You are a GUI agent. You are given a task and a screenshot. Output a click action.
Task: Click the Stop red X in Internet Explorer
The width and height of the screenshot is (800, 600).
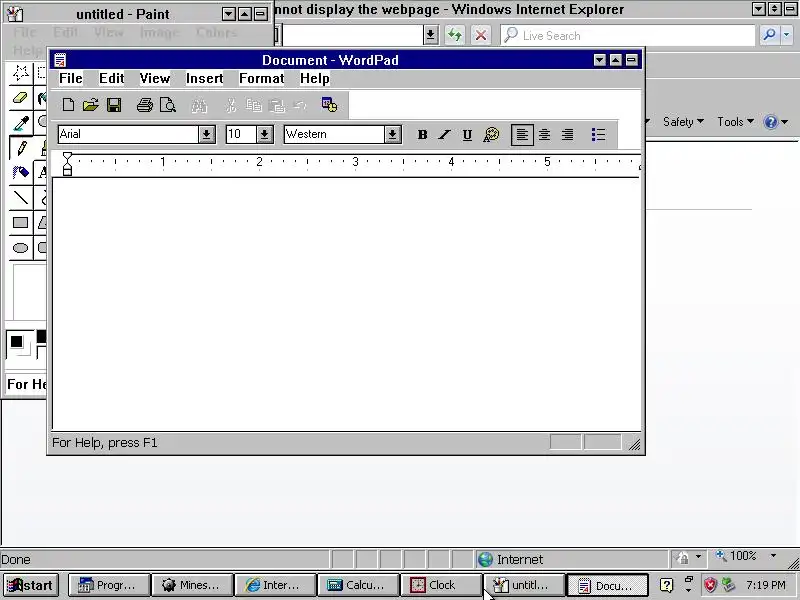pyautogui.click(x=481, y=35)
